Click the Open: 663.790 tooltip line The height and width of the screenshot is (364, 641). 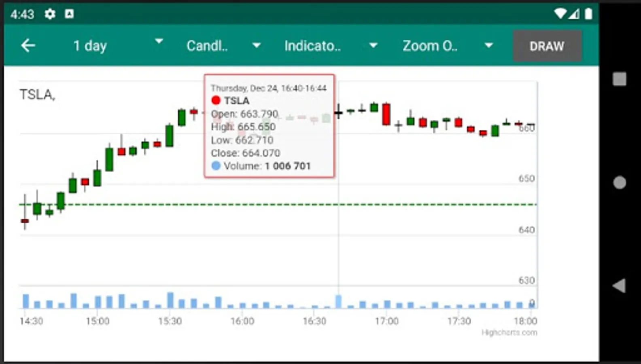[245, 114]
